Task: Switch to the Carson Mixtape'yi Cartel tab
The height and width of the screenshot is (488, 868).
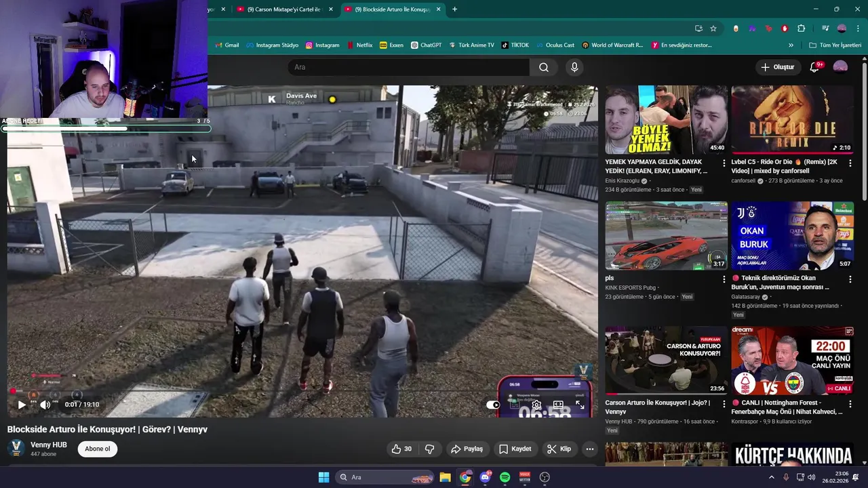Action: [283, 9]
